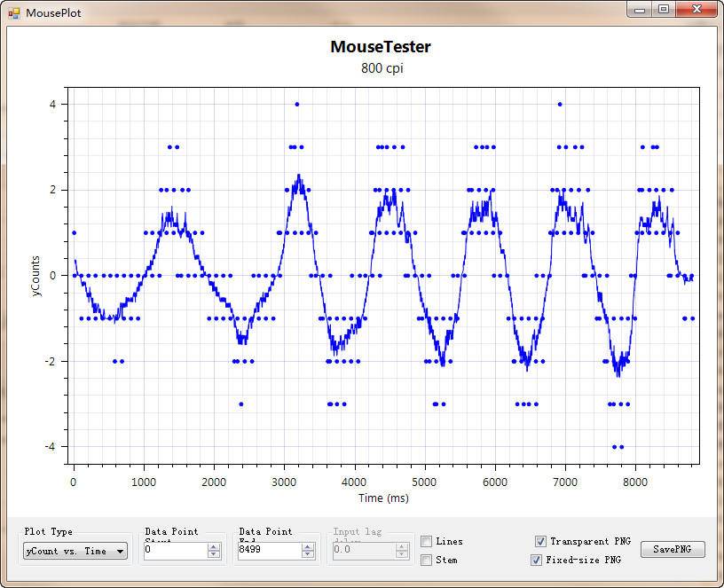Viewport: 724px width, 588px height.
Task: Close the MousePlot window
Action: pyautogui.click(x=697, y=10)
